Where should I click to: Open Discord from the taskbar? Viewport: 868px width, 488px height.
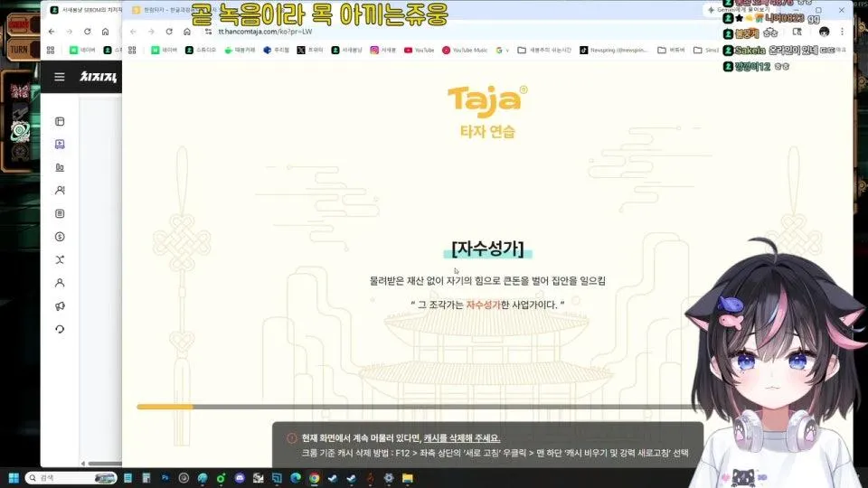click(240, 478)
